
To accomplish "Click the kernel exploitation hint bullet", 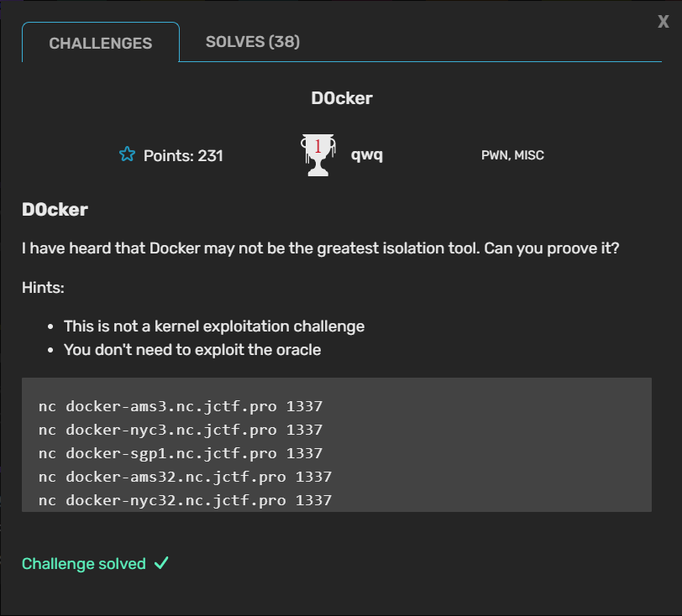I will coord(214,326).
